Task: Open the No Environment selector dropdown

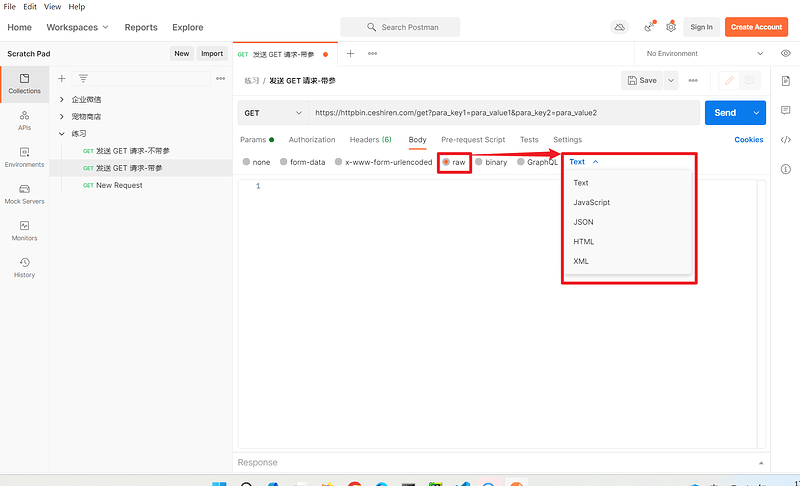Action: 705,54
